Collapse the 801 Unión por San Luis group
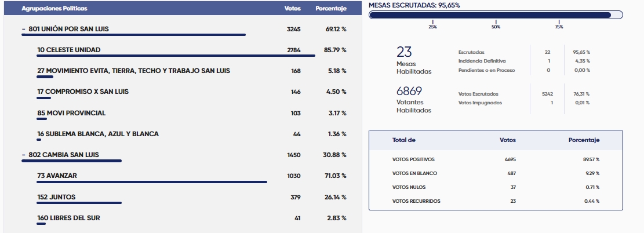The image size is (644, 233). (x=23, y=29)
